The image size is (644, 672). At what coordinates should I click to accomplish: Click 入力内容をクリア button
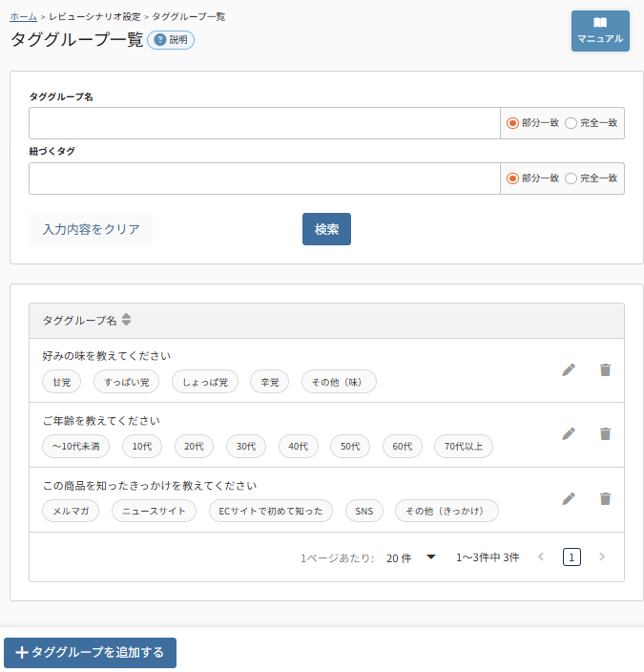(x=91, y=229)
